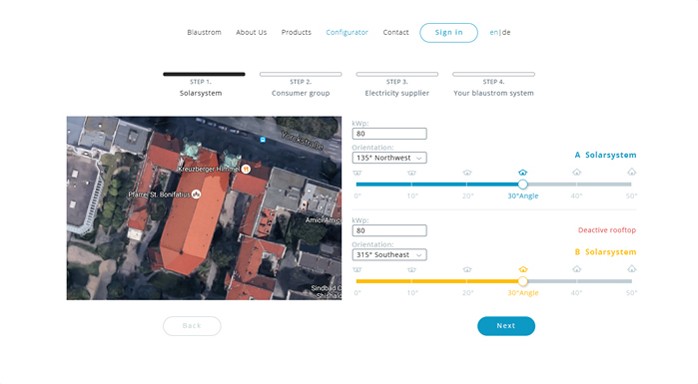Select 30° roof icon for Solarsystem B
The image size is (698, 384).
point(523,269)
